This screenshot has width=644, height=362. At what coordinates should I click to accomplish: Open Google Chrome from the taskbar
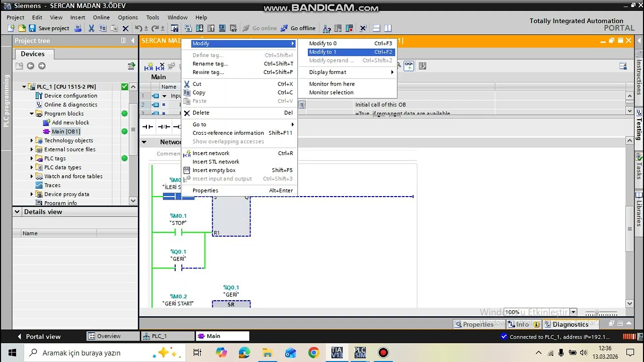click(x=313, y=352)
